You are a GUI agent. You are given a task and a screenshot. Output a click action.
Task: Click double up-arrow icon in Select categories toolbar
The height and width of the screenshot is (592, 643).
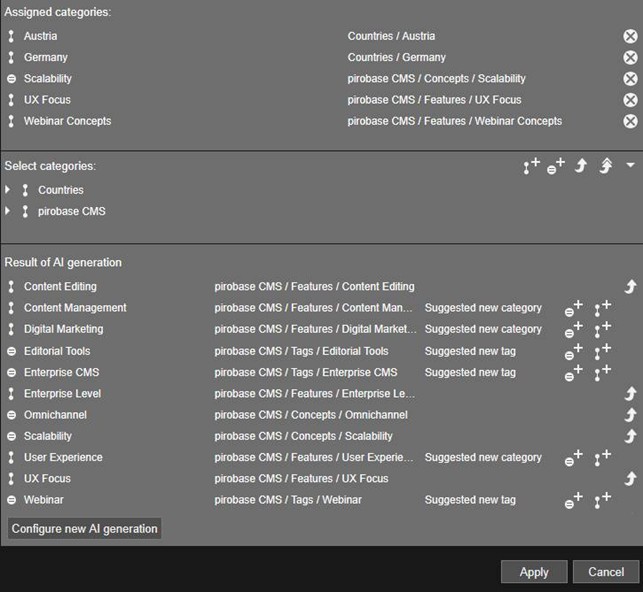[605, 166]
